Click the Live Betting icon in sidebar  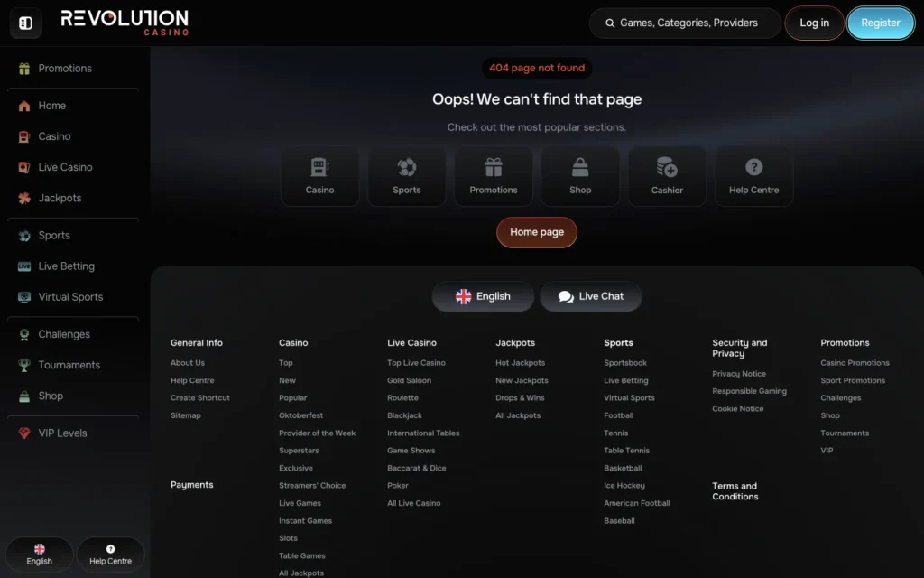[24, 266]
